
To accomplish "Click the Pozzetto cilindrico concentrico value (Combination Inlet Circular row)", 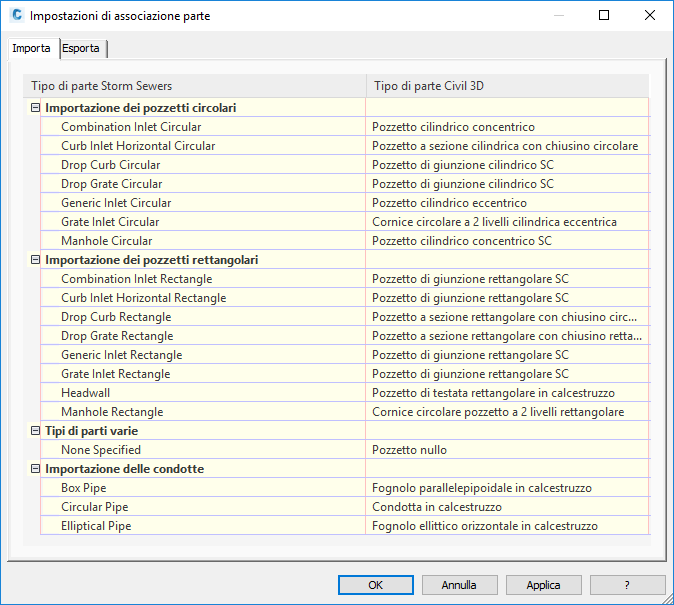I will (x=508, y=127).
